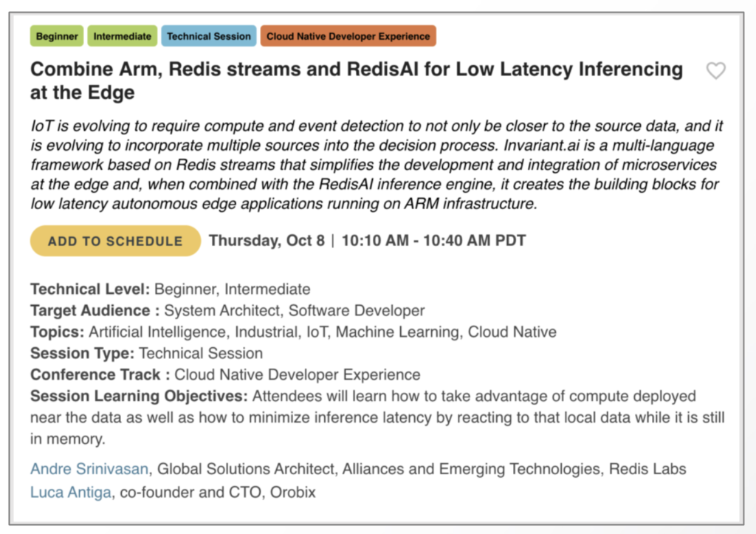Open Andre Srinivasan's speaker profile link
The height and width of the screenshot is (534, 756).
90,469
